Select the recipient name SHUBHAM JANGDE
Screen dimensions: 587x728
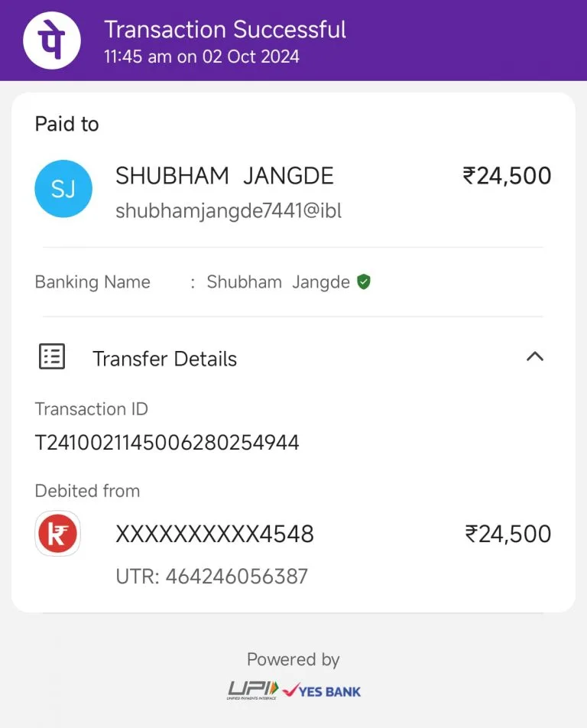[x=225, y=176]
